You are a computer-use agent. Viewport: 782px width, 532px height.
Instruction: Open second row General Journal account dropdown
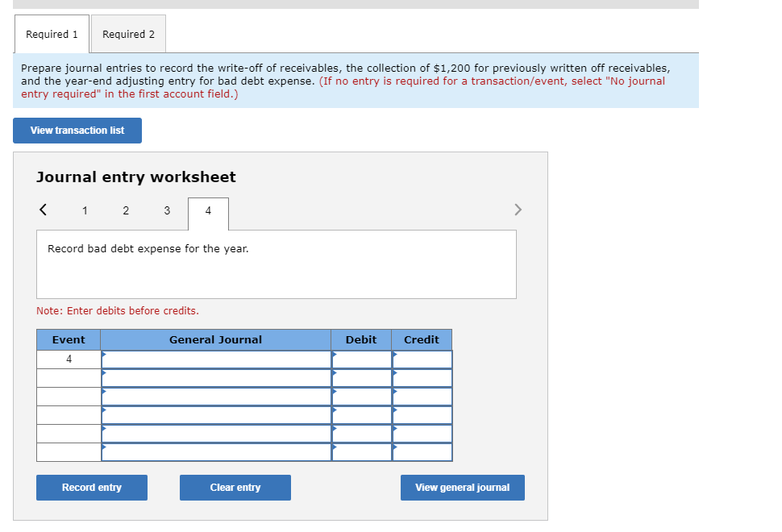(x=216, y=378)
